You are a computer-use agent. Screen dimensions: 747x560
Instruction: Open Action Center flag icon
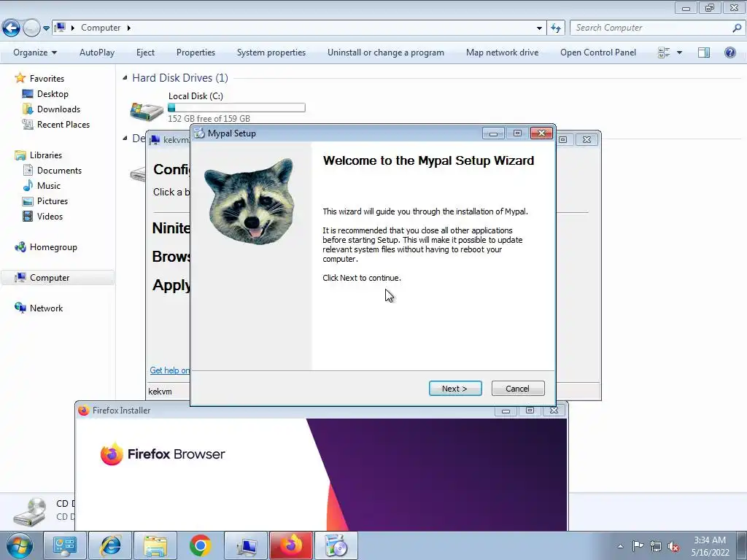(x=638, y=546)
